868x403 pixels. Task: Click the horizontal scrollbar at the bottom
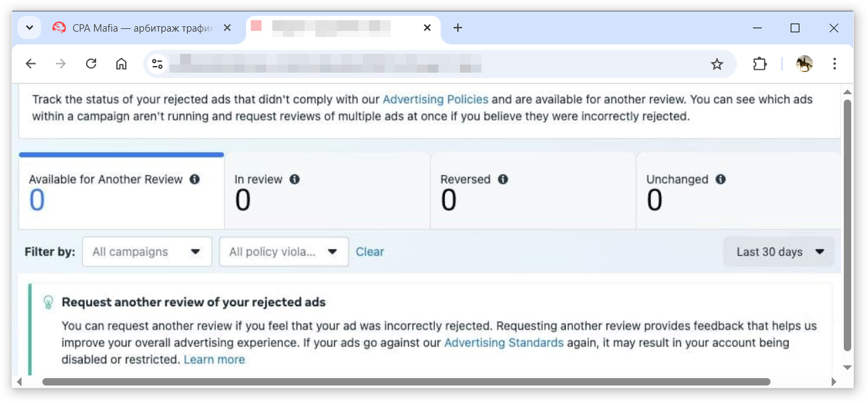pyautogui.click(x=406, y=381)
